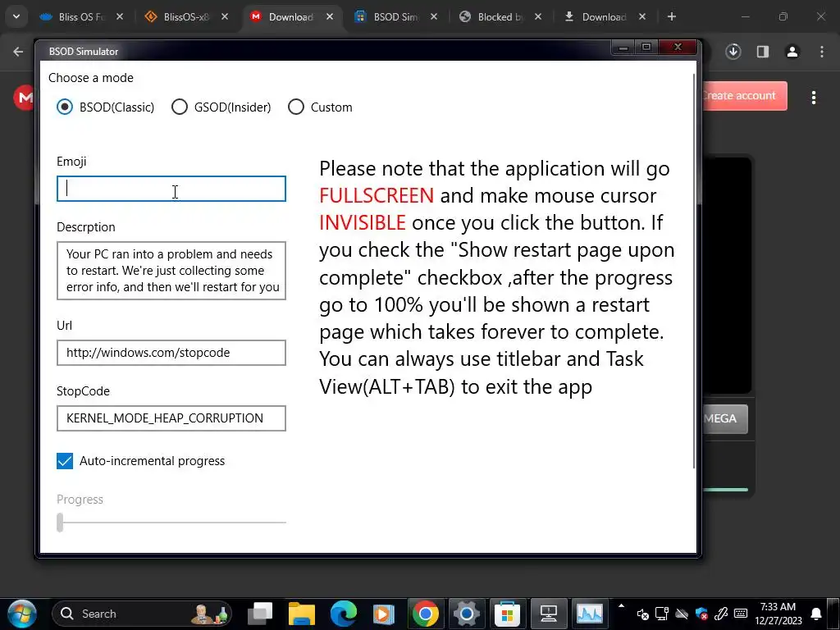Click the BSOD Simulator taskbar icon
840x630 pixels.
(549, 614)
